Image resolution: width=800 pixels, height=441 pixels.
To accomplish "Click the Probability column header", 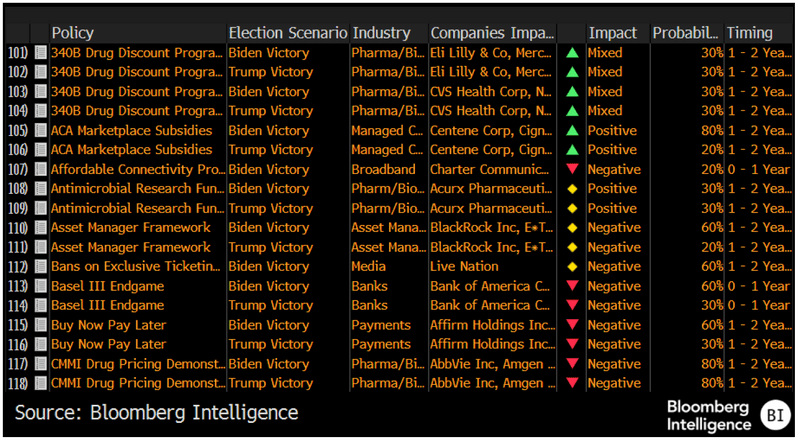I will [686, 33].
